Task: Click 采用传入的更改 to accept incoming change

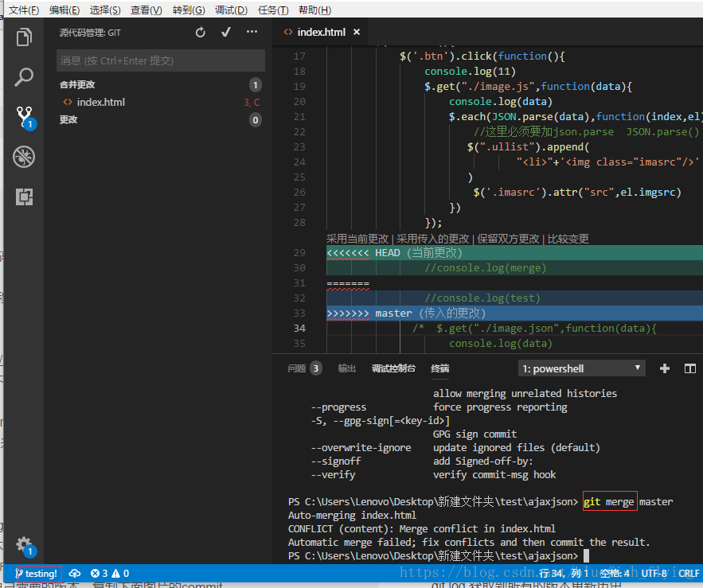Action: (432, 239)
